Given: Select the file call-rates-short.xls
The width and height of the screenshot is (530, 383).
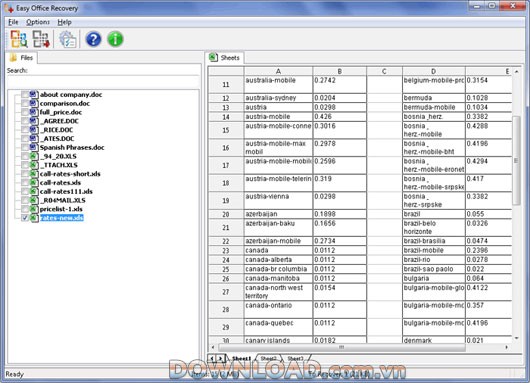Looking at the screenshot, I should click(x=70, y=174).
